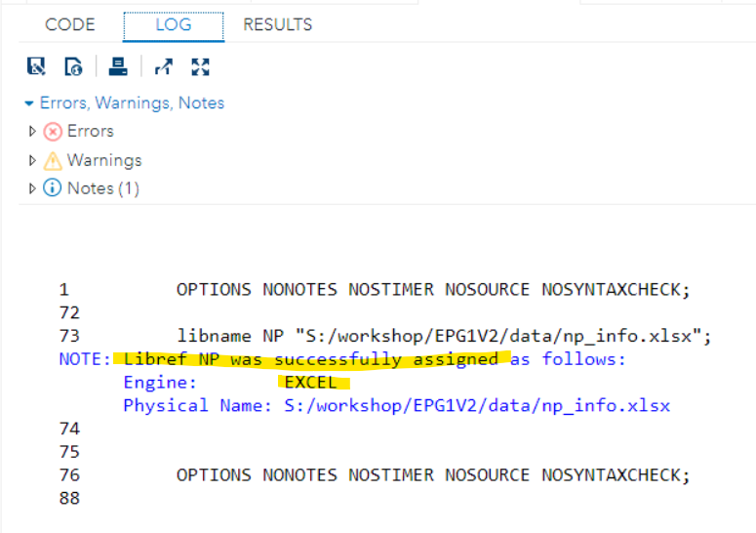The image size is (756, 533).
Task: Click the Physical Name path in the log
Action: [477, 405]
